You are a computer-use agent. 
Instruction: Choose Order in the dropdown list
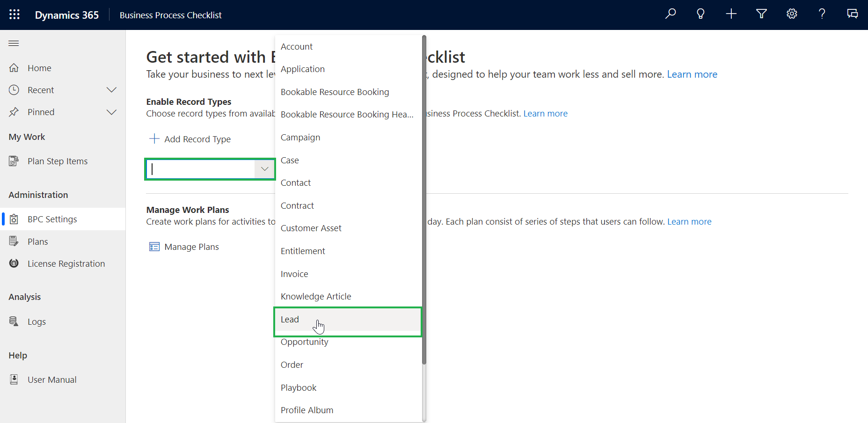[x=348, y=365]
